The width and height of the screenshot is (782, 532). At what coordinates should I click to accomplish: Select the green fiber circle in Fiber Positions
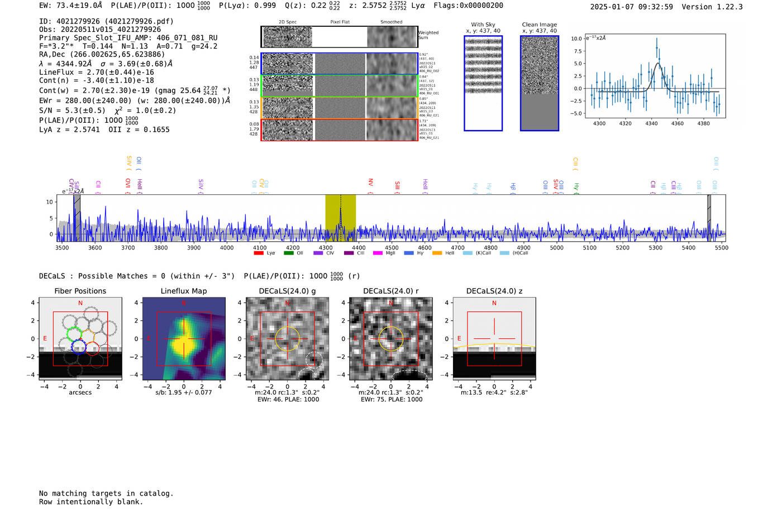pos(74,334)
